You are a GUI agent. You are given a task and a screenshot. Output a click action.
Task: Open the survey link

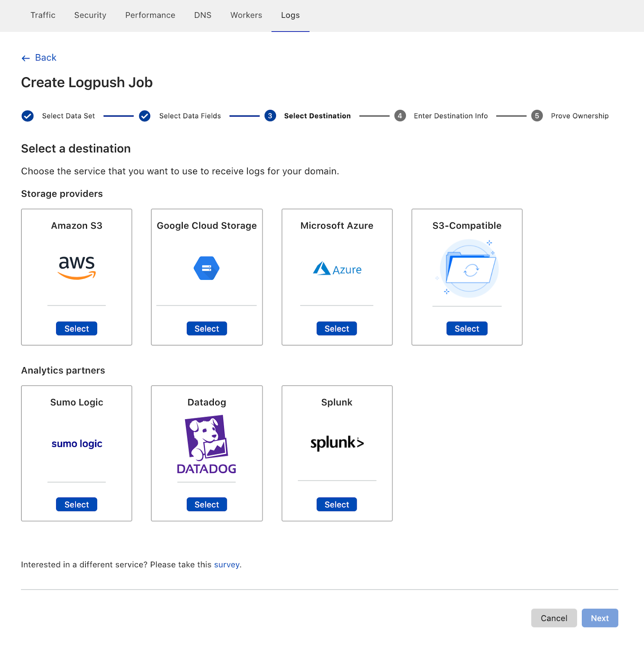[x=227, y=565]
